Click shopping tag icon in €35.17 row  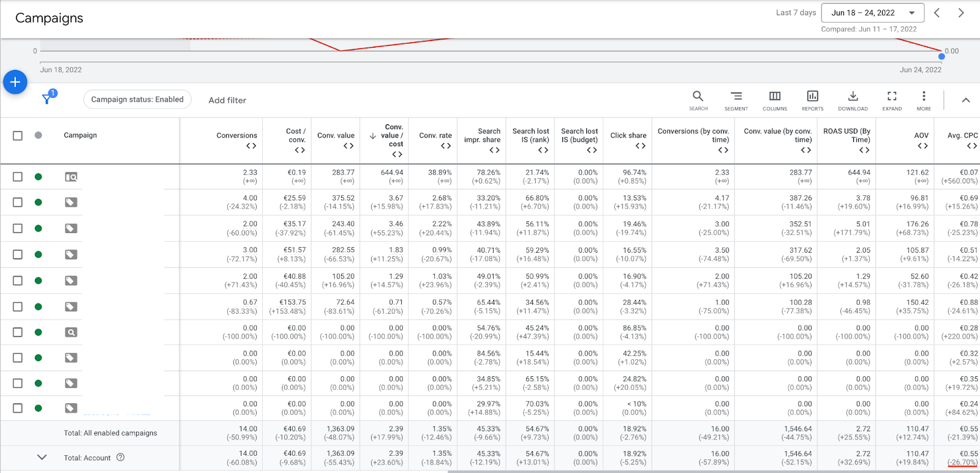pos(71,228)
